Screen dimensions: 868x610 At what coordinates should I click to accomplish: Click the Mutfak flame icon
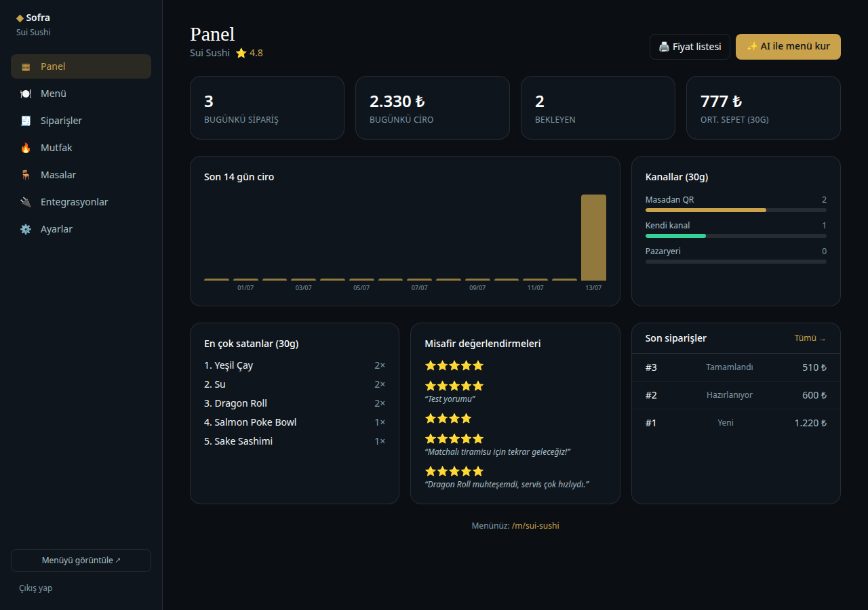pos(26,148)
